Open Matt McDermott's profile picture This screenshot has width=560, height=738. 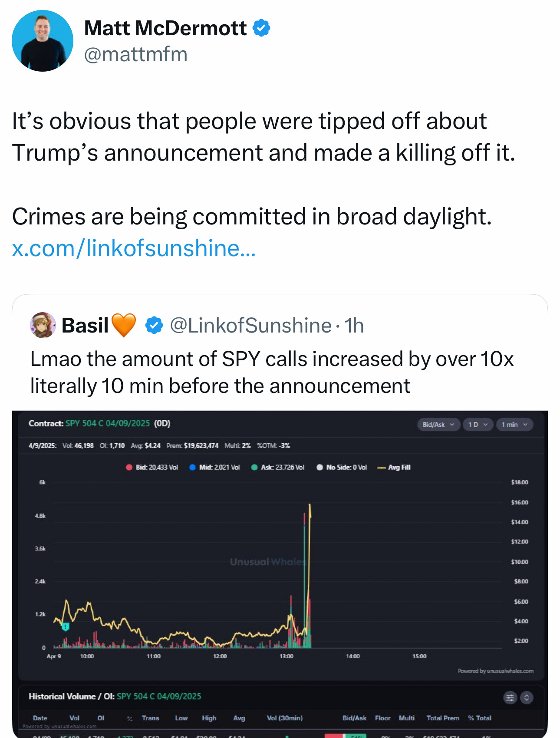click(43, 41)
